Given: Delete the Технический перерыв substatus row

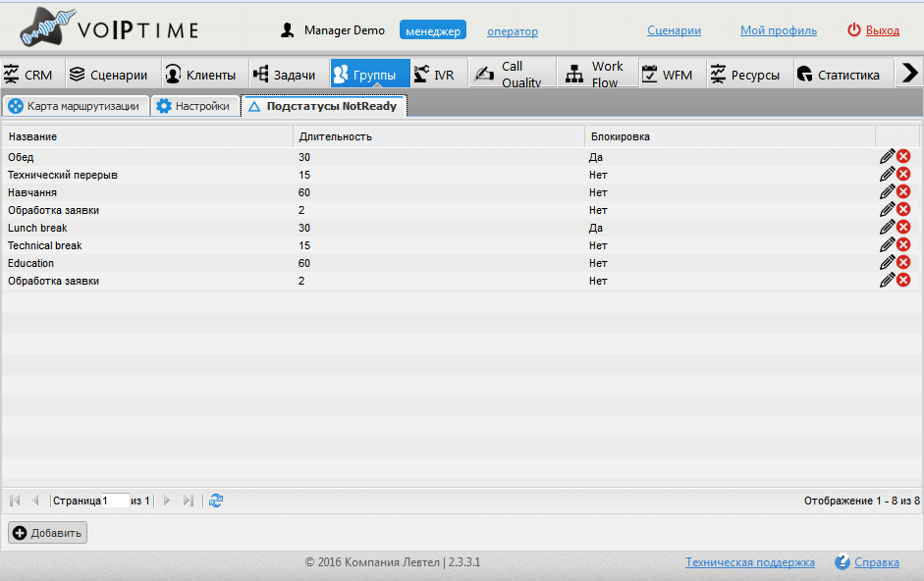Looking at the screenshot, I should tap(903, 174).
